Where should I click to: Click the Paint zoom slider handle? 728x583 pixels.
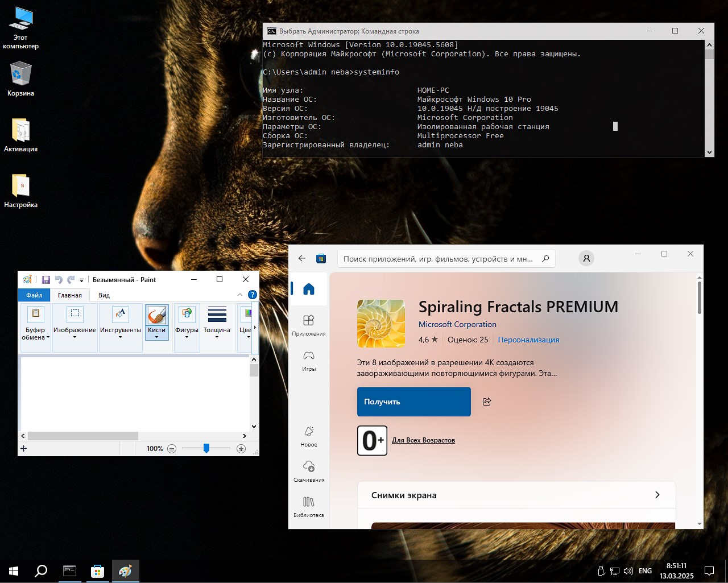click(206, 448)
